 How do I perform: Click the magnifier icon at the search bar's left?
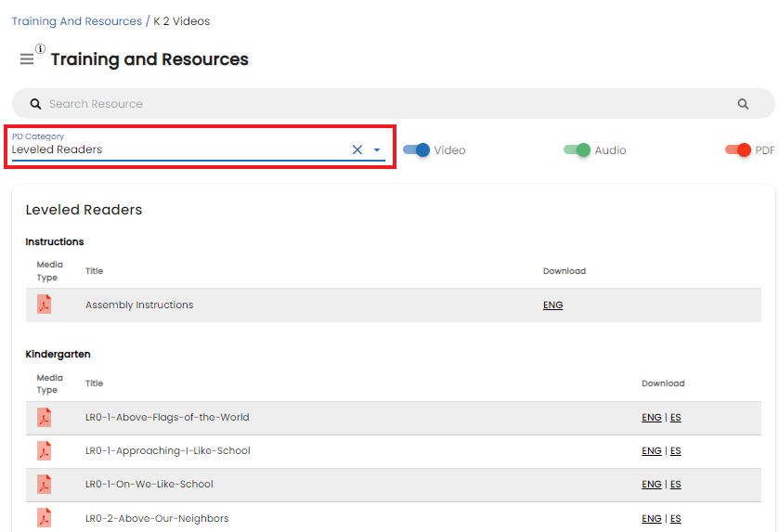36,104
